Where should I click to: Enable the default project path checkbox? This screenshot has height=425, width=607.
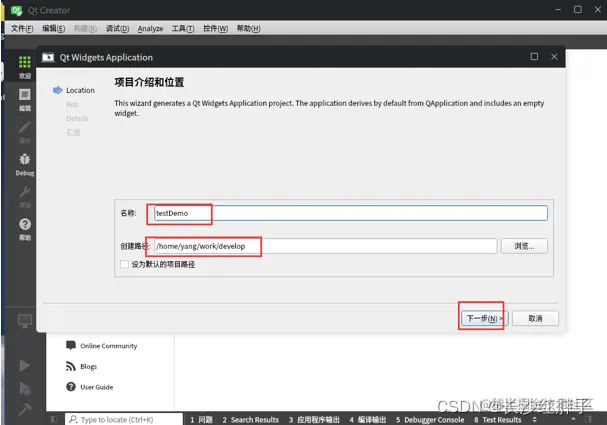[x=124, y=264]
